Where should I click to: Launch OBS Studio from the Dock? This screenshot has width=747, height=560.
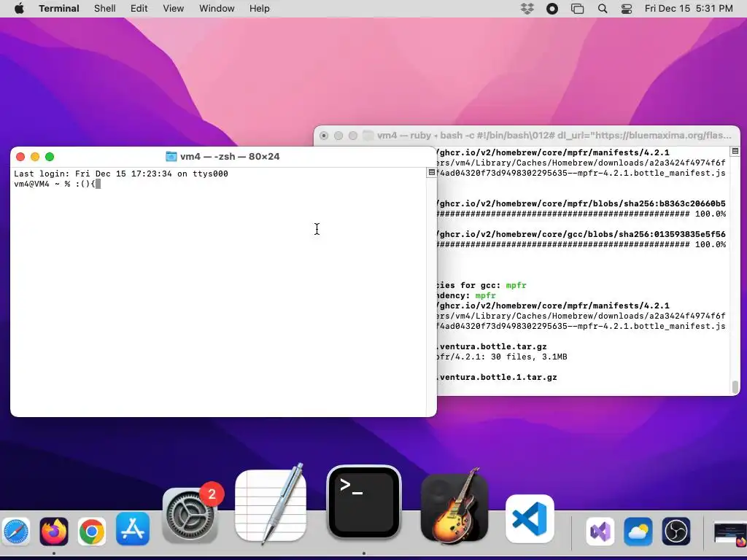pos(676,531)
